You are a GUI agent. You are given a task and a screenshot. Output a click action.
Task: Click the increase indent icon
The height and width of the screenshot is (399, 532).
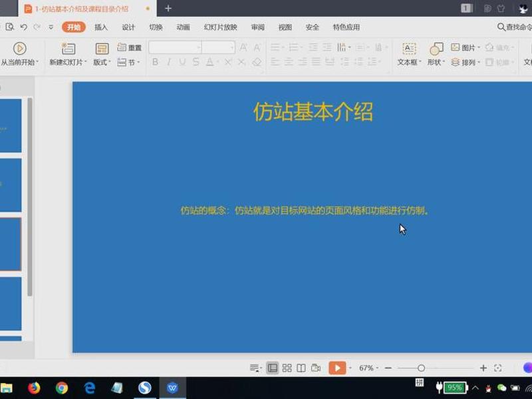click(x=327, y=47)
